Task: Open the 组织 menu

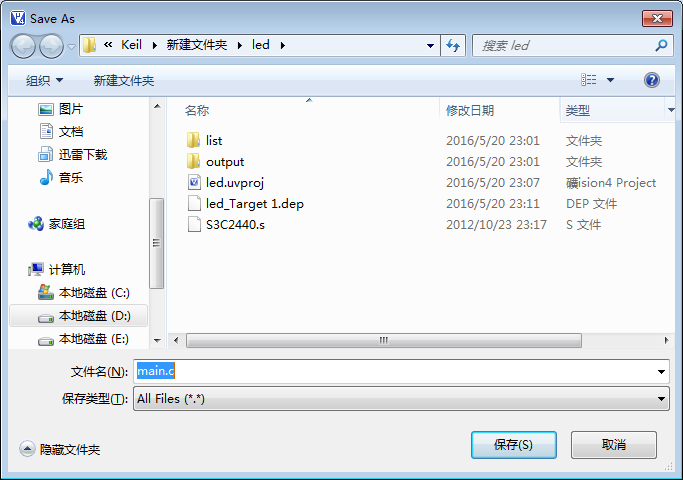Action: tap(44, 81)
